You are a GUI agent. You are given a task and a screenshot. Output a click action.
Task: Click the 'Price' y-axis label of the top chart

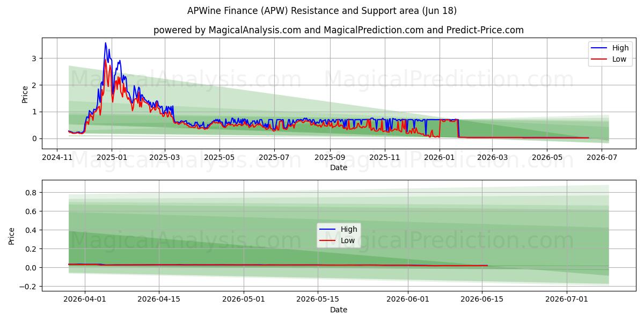(x=25, y=94)
